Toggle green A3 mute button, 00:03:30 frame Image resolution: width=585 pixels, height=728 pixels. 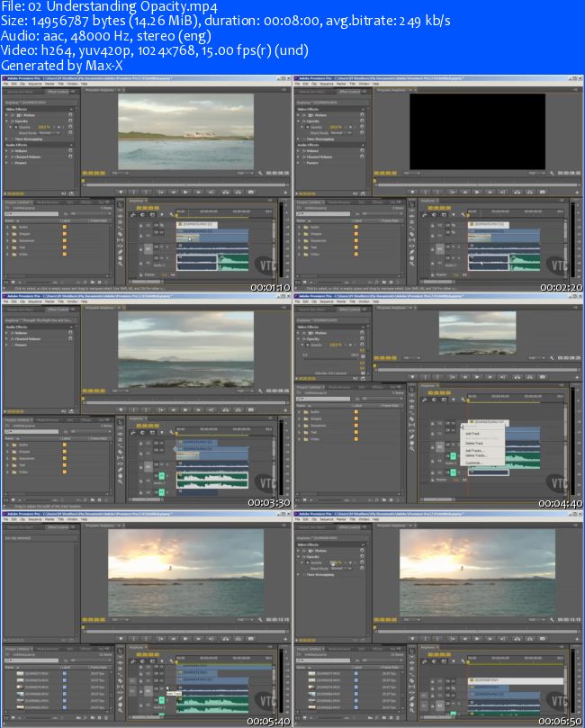pyautogui.click(x=162, y=491)
